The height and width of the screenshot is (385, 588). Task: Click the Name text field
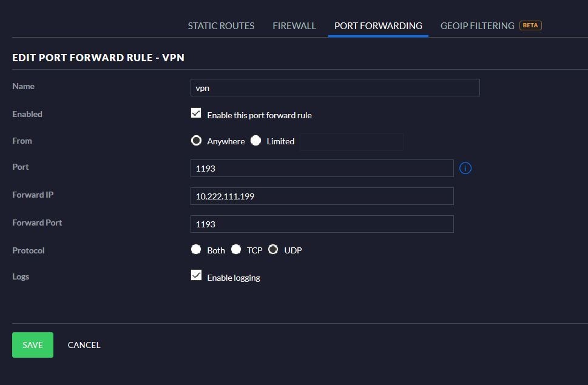tap(335, 88)
